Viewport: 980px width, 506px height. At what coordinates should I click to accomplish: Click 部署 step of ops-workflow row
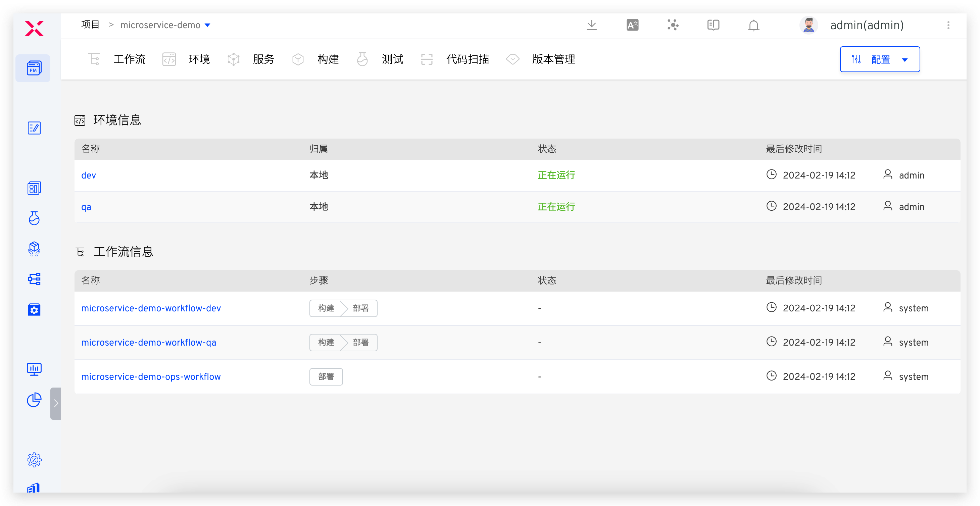pyautogui.click(x=326, y=376)
